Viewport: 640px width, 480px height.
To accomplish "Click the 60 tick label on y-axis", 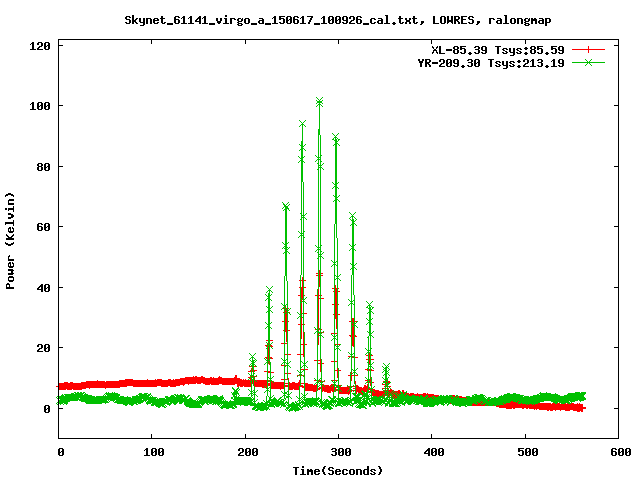I will (x=44, y=227).
